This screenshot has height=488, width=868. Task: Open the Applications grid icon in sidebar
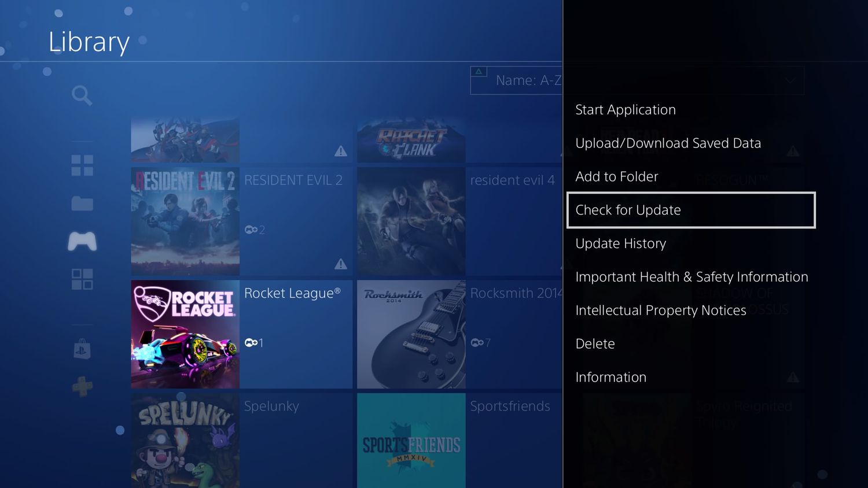click(82, 279)
